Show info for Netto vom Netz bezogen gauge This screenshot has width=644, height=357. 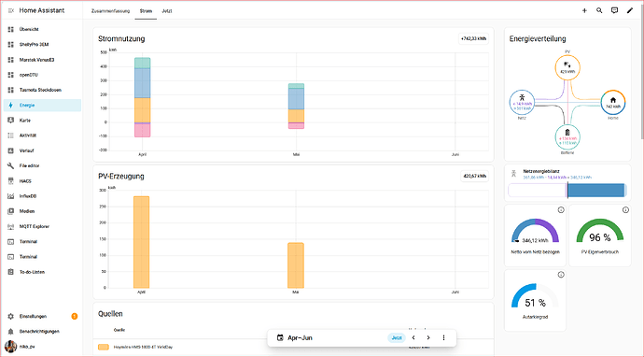(561, 209)
